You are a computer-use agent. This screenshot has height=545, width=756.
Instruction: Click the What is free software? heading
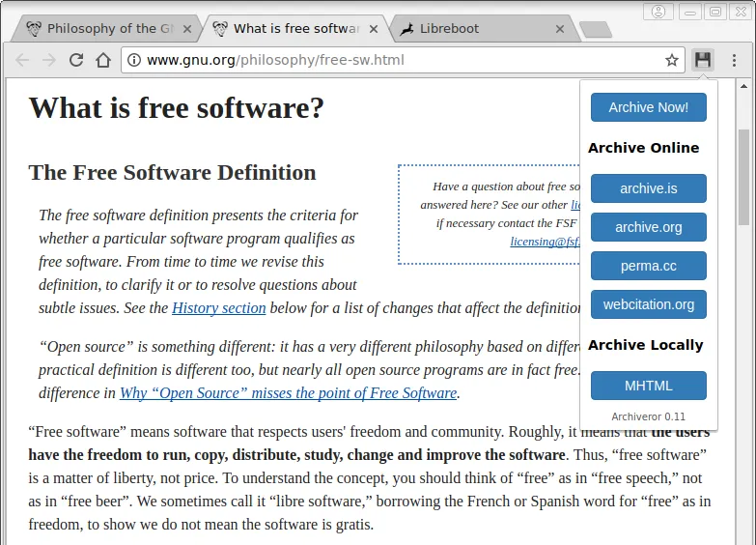[176, 107]
